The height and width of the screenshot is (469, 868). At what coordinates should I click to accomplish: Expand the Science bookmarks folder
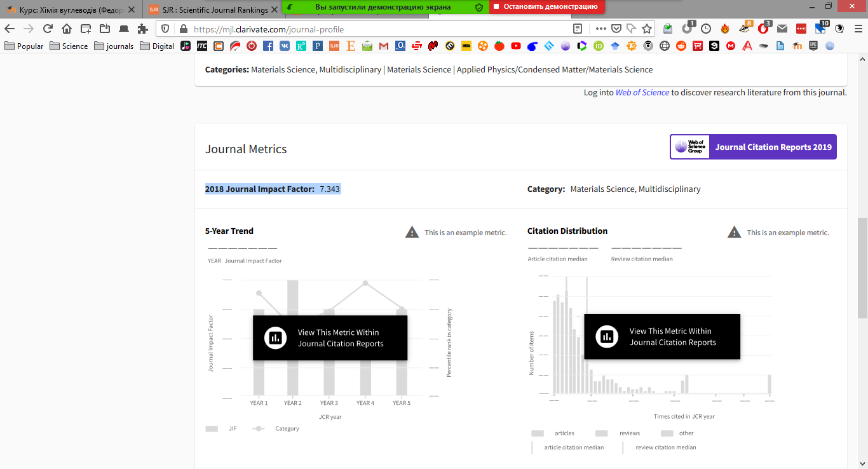(x=69, y=46)
